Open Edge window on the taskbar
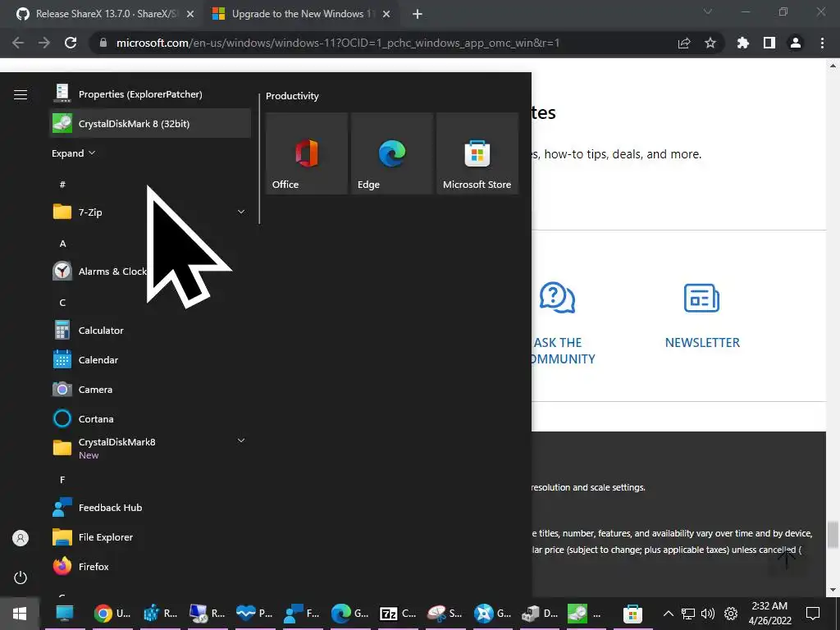The image size is (840, 630). [349, 614]
